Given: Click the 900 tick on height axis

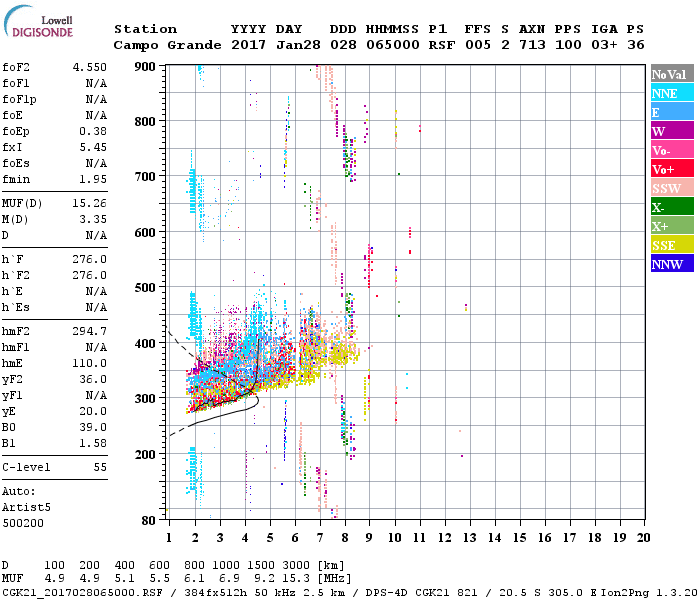Looking at the screenshot, I should [x=145, y=66].
